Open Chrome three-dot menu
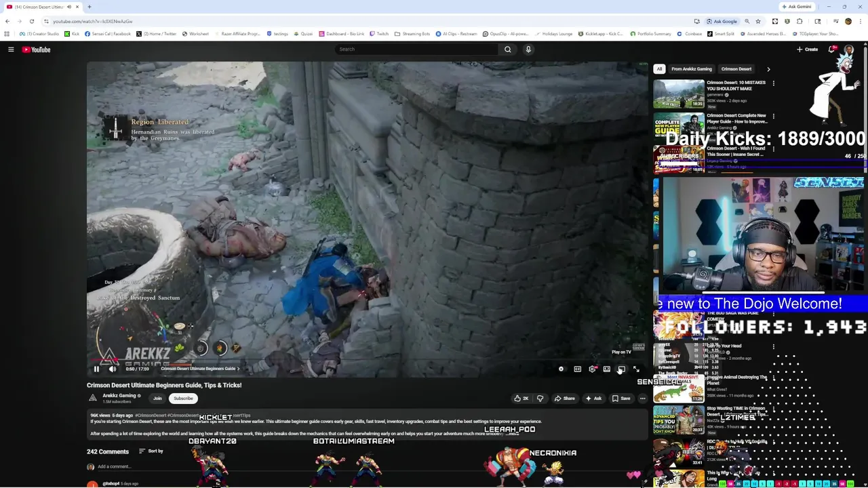 pyautogui.click(x=861, y=21)
